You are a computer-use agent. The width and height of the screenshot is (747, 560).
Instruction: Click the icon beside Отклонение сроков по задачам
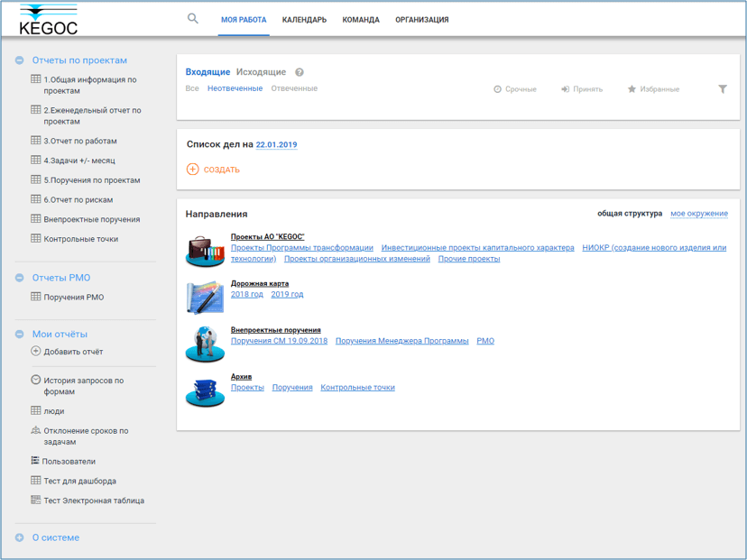36,430
